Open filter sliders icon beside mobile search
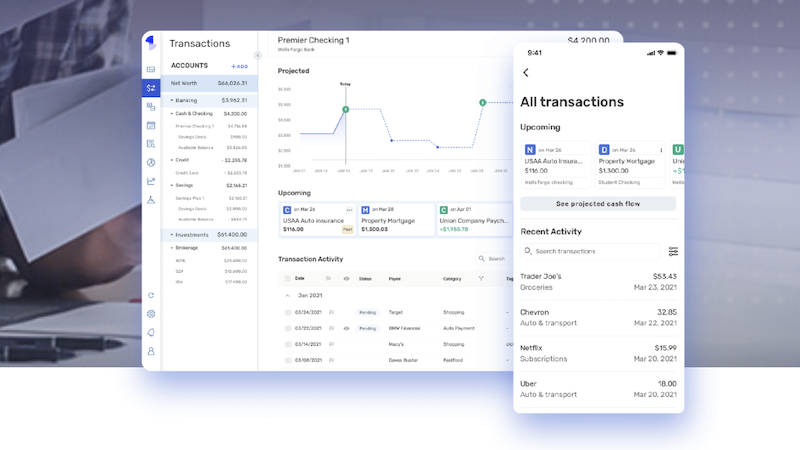Viewport: 800px width, 450px height. point(673,251)
